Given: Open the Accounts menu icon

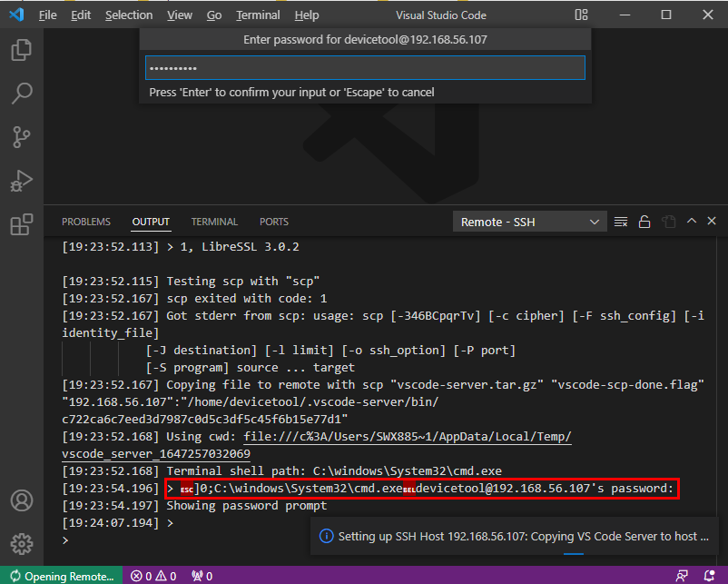Looking at the screenshot, I should tap(22, 500).
